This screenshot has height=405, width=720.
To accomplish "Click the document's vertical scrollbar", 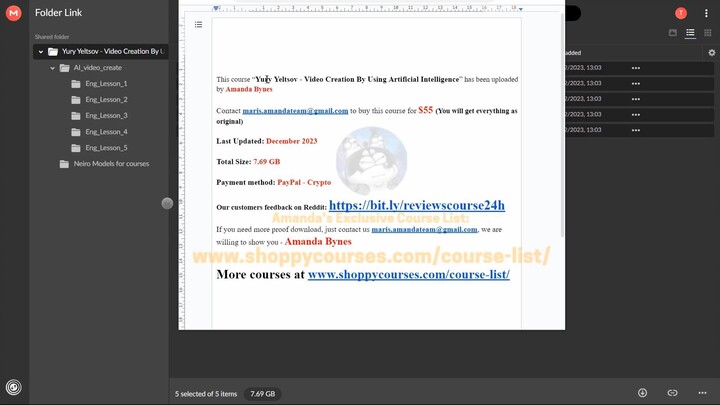I will click(x=562, y=124).
